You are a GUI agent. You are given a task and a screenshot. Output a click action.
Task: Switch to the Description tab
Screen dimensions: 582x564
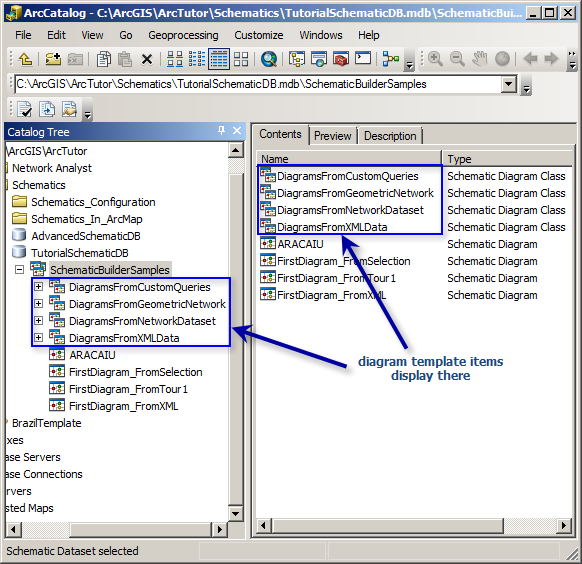(390, 136)
